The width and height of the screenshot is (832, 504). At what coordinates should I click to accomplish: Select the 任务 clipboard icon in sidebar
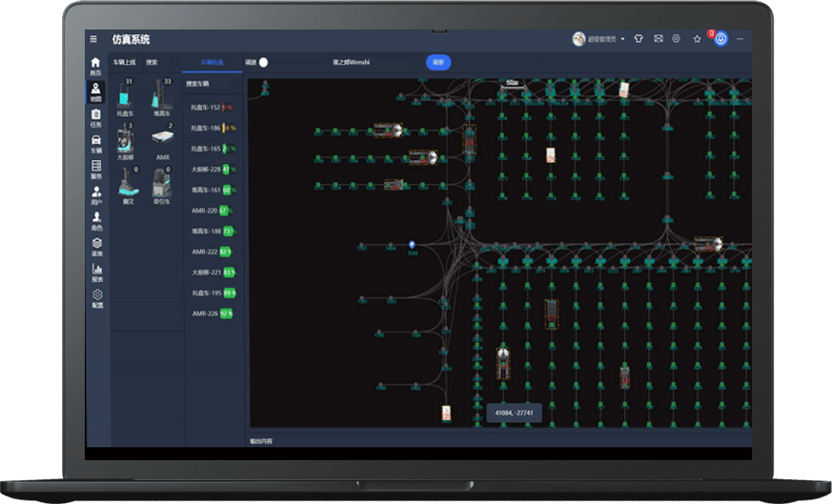[95, 116]
